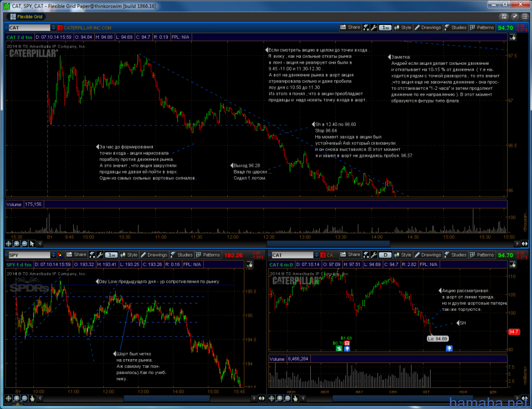Zoom out on the top CAT chart

tap(24, 244)
